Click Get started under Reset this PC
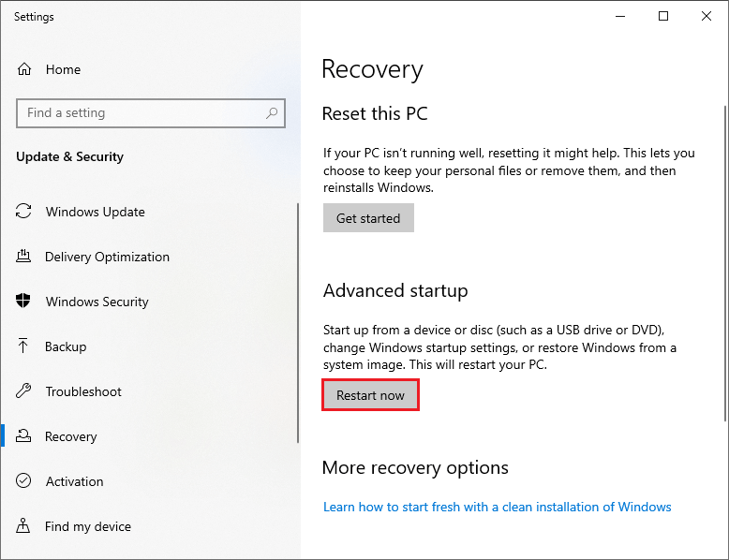Screen dimensions: 729x560 (368, 218)
